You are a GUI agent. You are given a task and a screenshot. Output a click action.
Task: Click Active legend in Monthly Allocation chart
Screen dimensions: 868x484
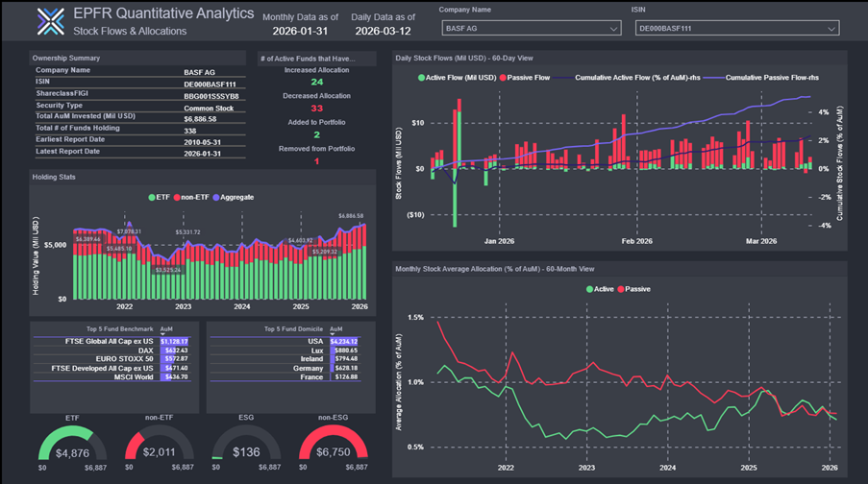tap(599, 288)
